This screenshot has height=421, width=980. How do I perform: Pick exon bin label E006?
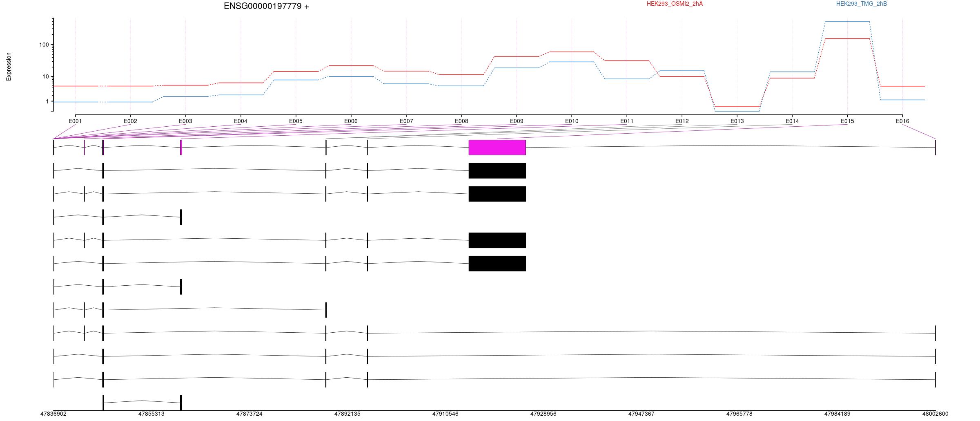[351, 121]
